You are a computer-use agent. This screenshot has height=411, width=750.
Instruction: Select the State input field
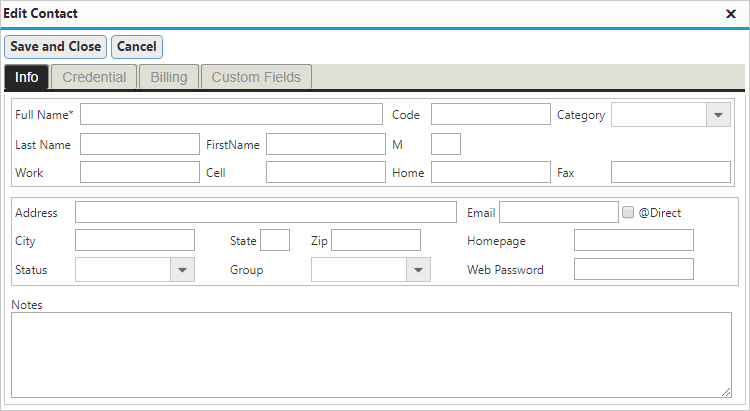click(275, 240)
